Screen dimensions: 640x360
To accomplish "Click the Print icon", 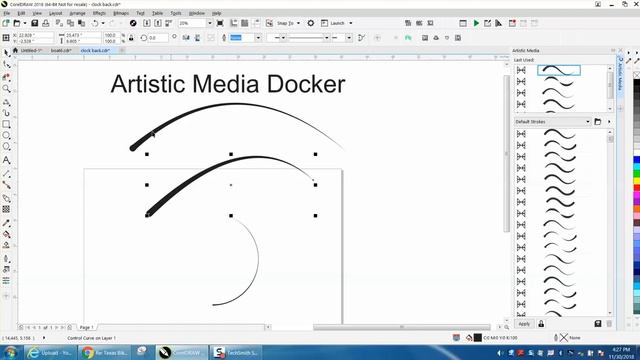I will point(46,23).
